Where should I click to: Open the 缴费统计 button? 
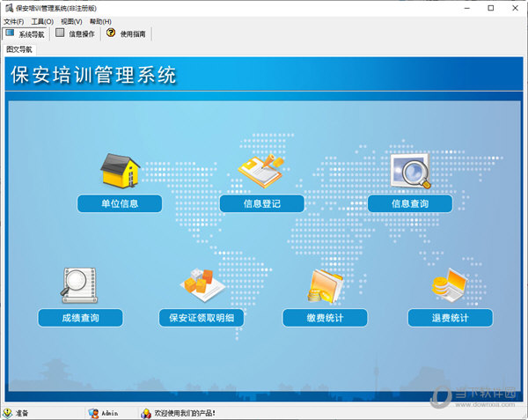(x=325, y=318)
